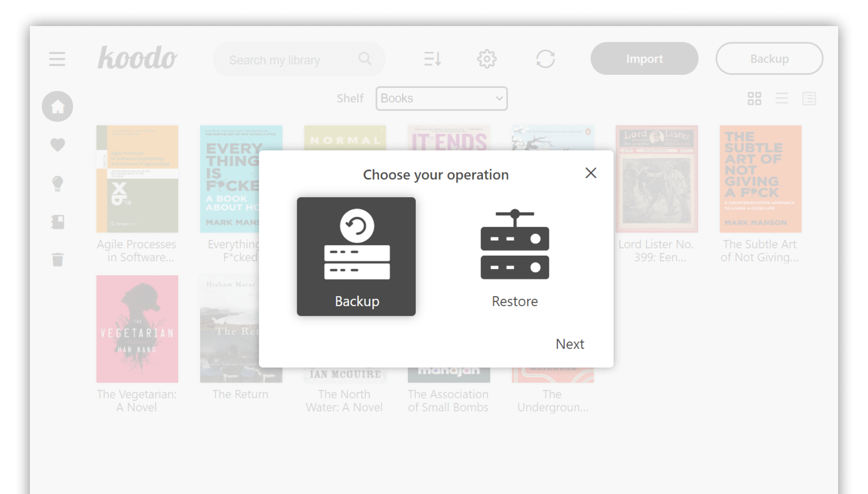Open Notes notebook icon in sidebar
Viewport: 868px width, 494px height.
point(58,222)
